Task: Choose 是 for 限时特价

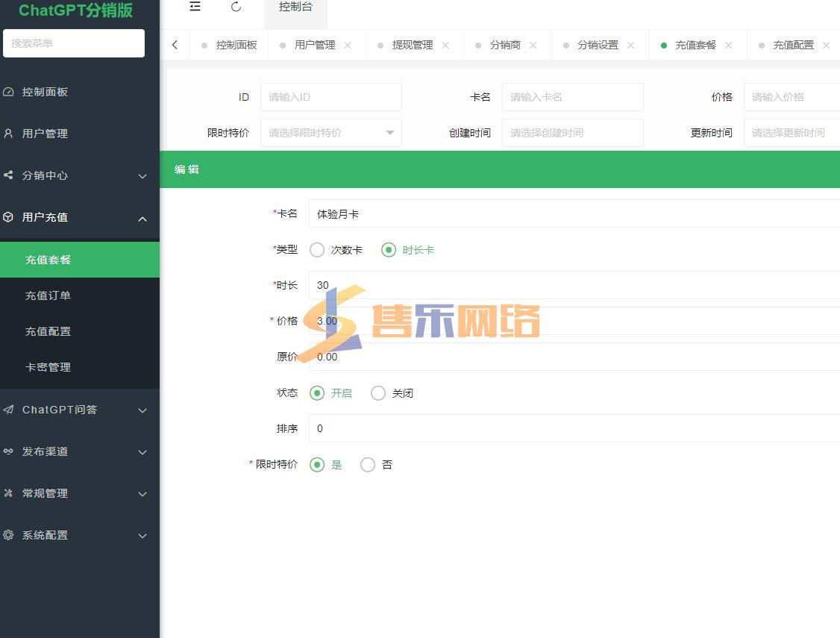Action: (317, 464)
